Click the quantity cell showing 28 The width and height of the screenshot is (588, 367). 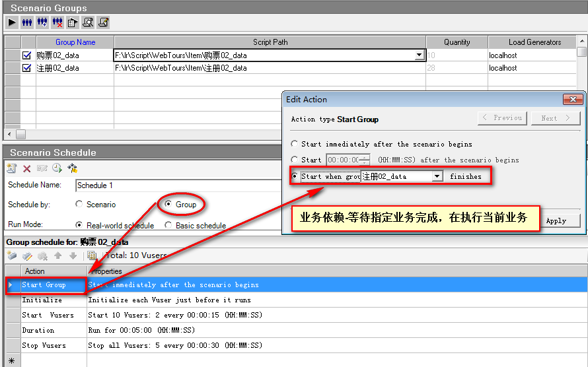point(457,68)
